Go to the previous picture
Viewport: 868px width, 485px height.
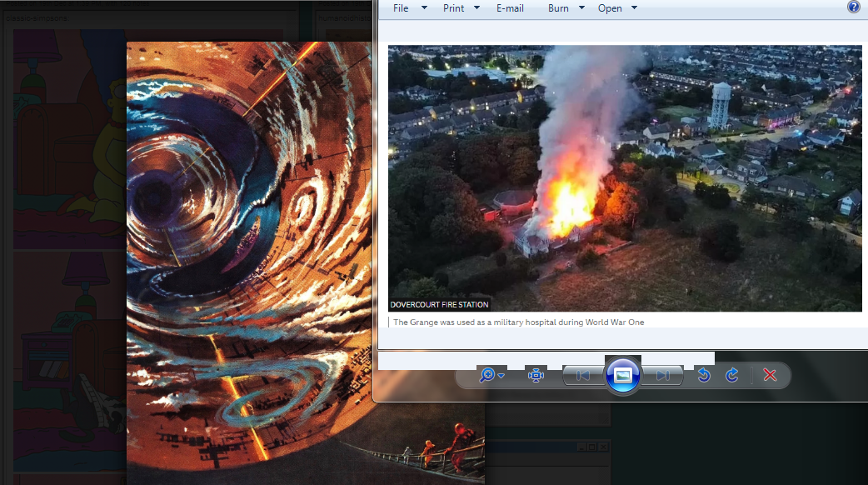583,375
